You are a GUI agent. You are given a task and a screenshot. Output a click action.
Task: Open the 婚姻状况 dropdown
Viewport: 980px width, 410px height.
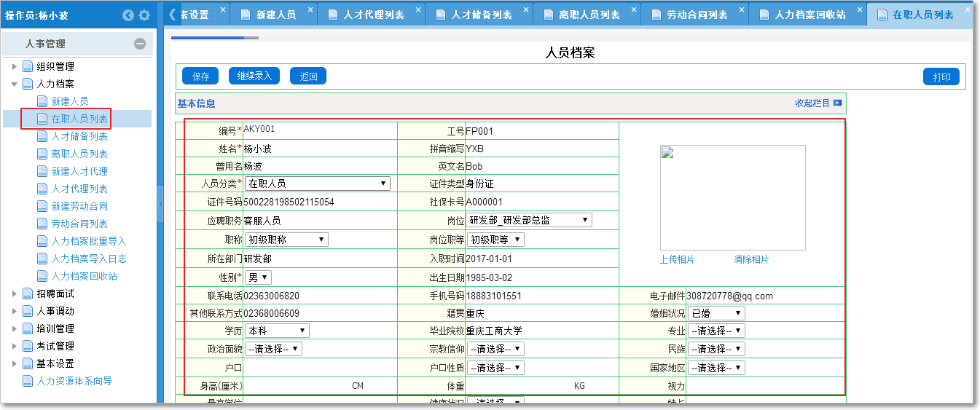pyautogui.click(x=716, y=313)
